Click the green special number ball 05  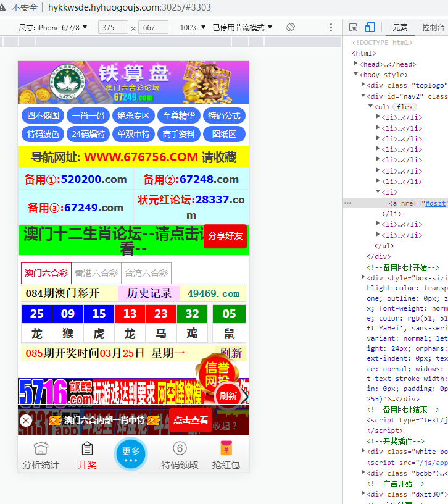click(230, 314)
